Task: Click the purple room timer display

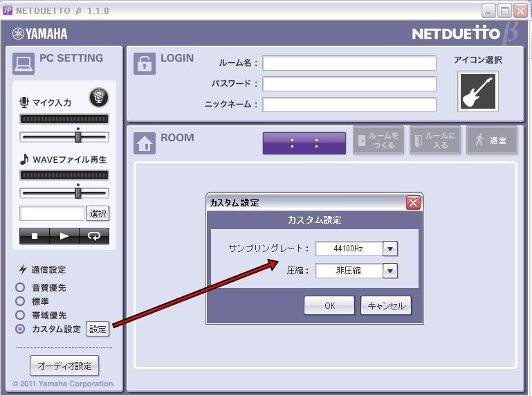Action: (x=304, y=143)
